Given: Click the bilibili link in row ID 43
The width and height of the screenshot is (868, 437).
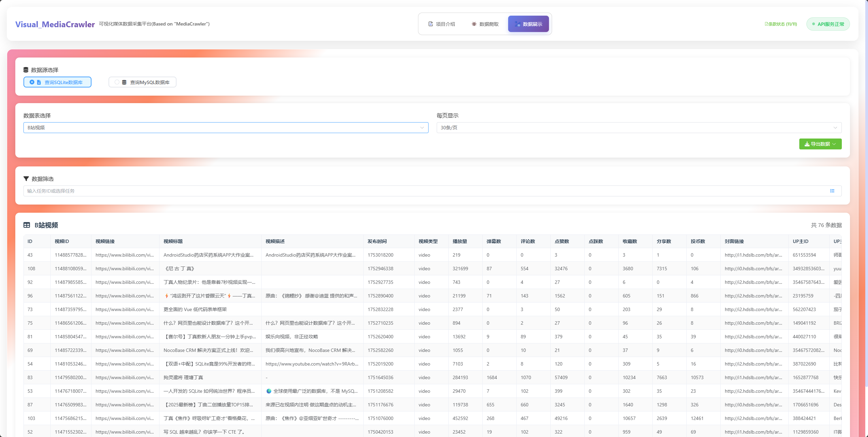Looking at the screenshot, I should pyautogui.click(x=124, y=255).
